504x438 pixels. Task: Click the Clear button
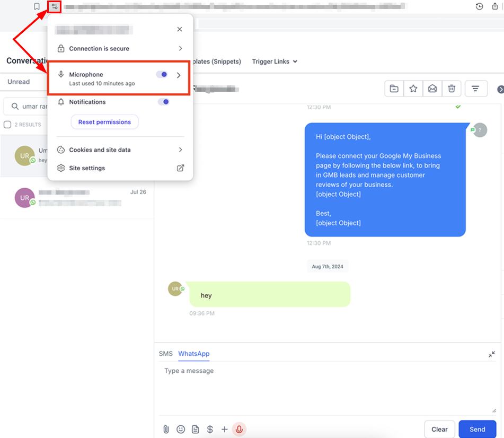439,430
